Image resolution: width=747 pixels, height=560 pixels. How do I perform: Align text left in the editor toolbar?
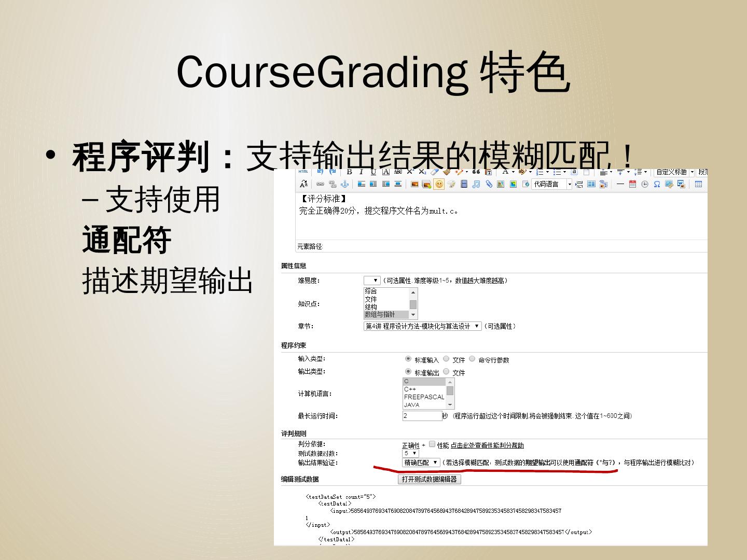[x=362, y=184]
